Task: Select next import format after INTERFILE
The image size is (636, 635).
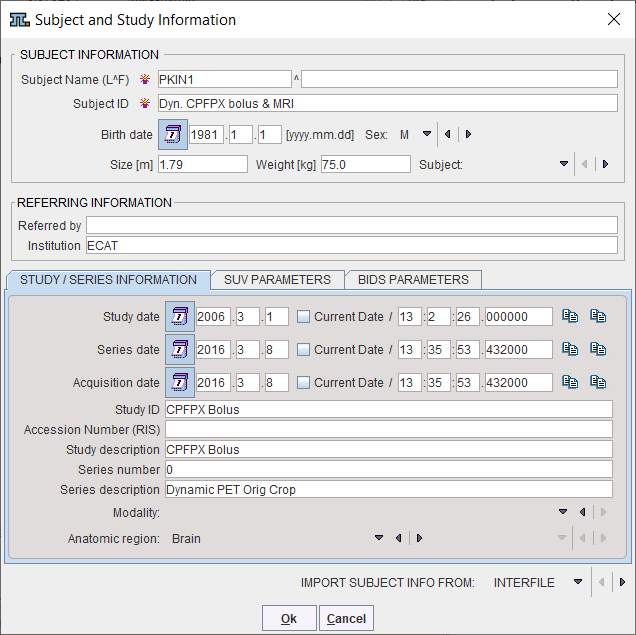Action: tap(622, 582)
